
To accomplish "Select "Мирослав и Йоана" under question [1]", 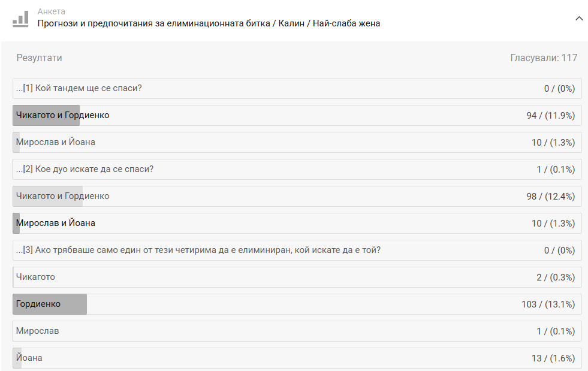I will tap(56, 142).
